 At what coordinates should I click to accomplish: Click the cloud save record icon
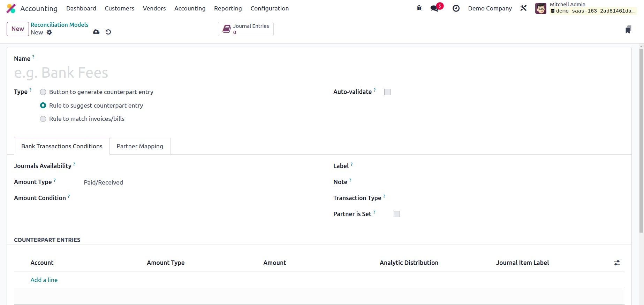pos(96,32)
